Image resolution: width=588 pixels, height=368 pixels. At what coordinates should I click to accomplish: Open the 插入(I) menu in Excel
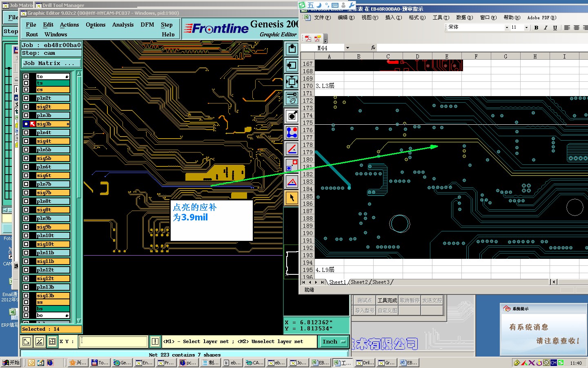(x=394, y=18)
